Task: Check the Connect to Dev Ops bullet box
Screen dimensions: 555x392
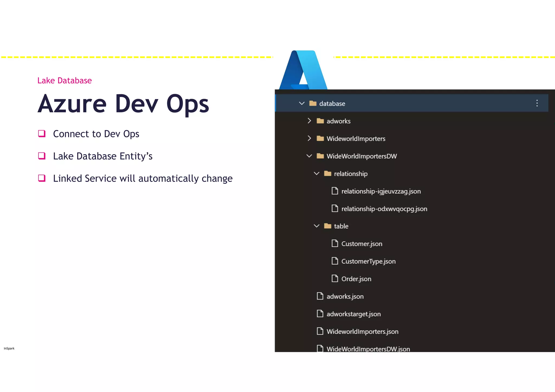Action: pos(42,133)
